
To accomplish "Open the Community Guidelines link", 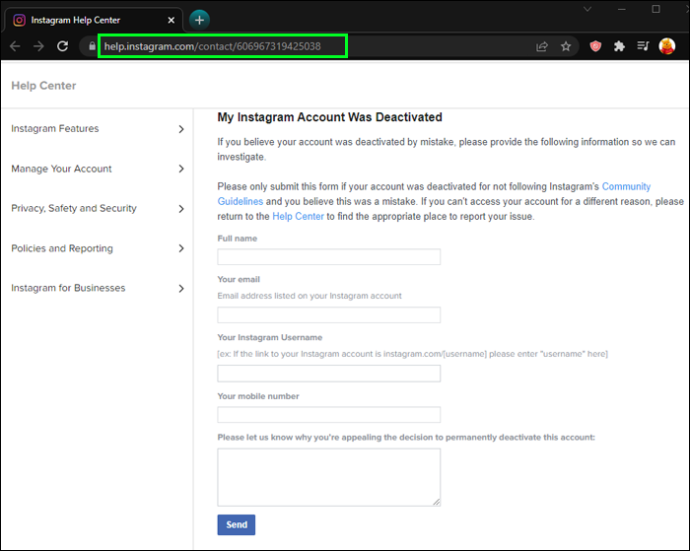I will click(626, 187).
